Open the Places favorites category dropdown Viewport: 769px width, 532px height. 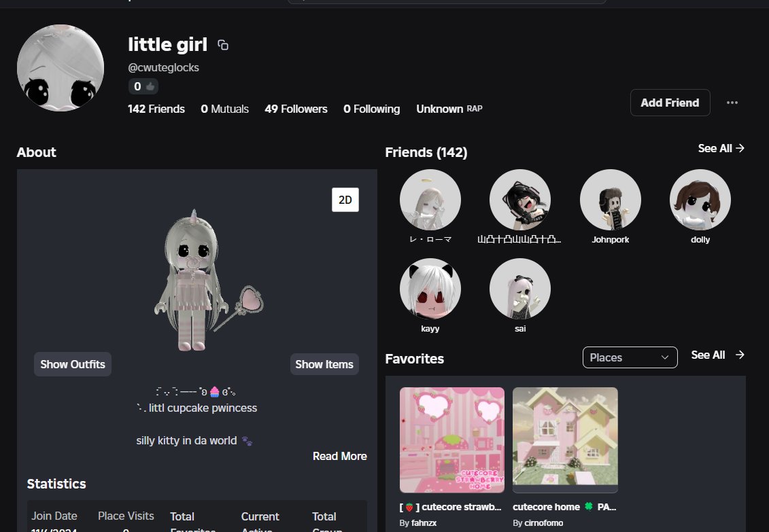(630, 357)
